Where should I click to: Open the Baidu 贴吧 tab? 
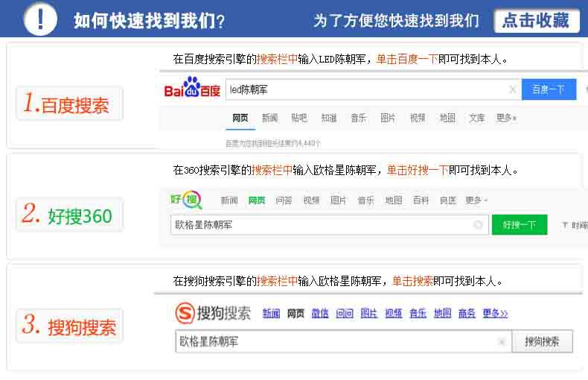click(299, 118)
